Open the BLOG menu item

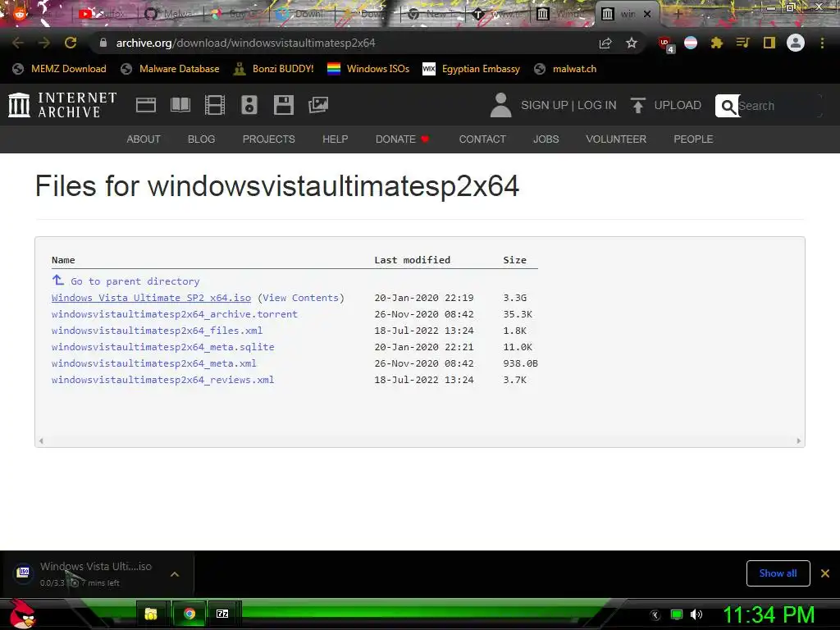202,139
